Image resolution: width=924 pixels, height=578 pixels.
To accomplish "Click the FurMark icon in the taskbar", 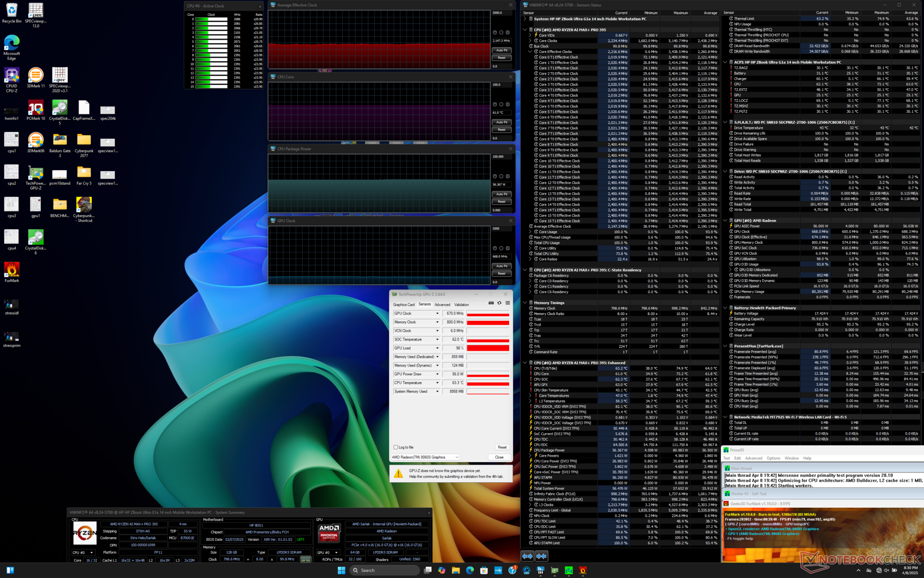I will [583, 570].
